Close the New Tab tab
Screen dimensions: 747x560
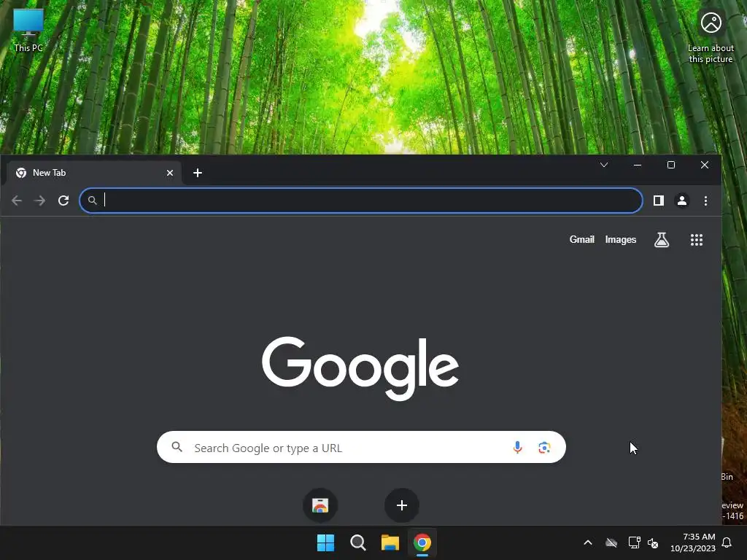(169, 173)
